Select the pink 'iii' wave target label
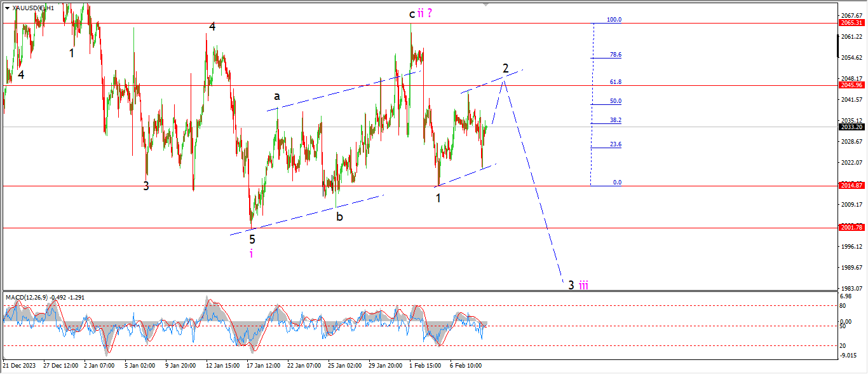The width and height of the screenshot is (868, 374). click(583, 285)
